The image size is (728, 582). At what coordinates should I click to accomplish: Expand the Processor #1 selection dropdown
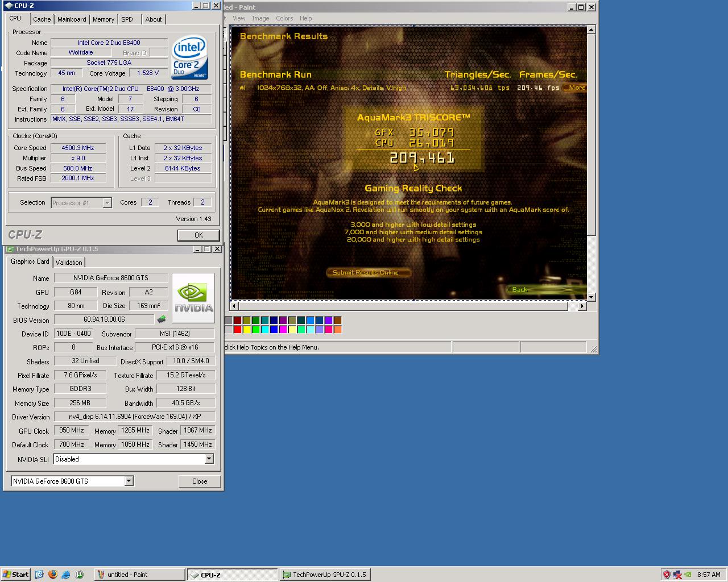pos(107,203)
